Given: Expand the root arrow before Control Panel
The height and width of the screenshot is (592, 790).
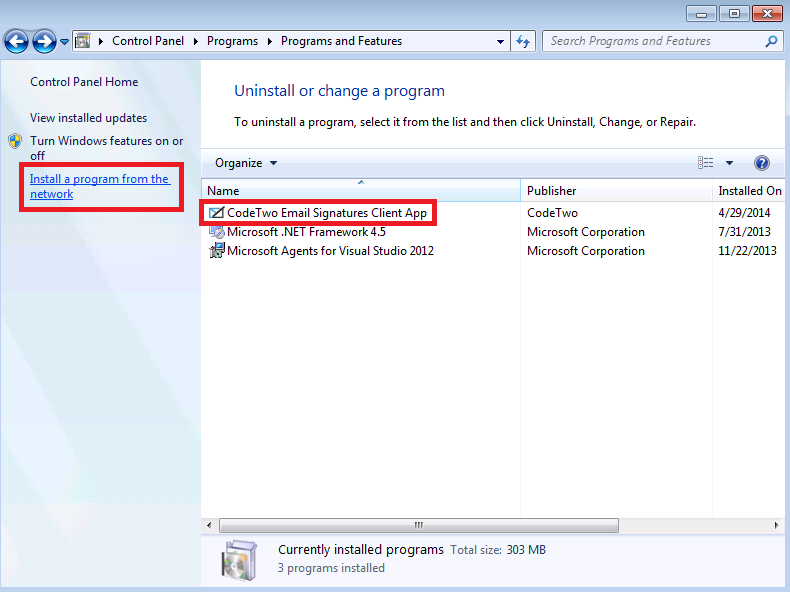Looking at the screenshot, I should (x=101, y=41).
